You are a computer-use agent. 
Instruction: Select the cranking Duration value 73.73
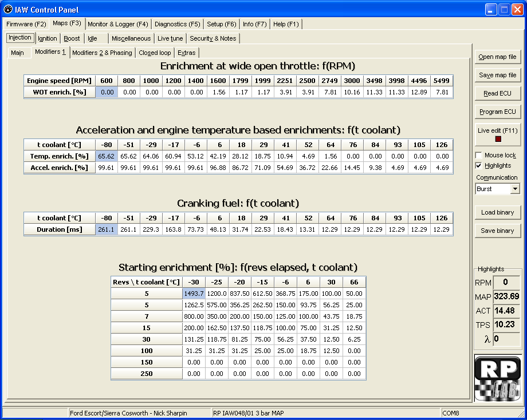196,229
